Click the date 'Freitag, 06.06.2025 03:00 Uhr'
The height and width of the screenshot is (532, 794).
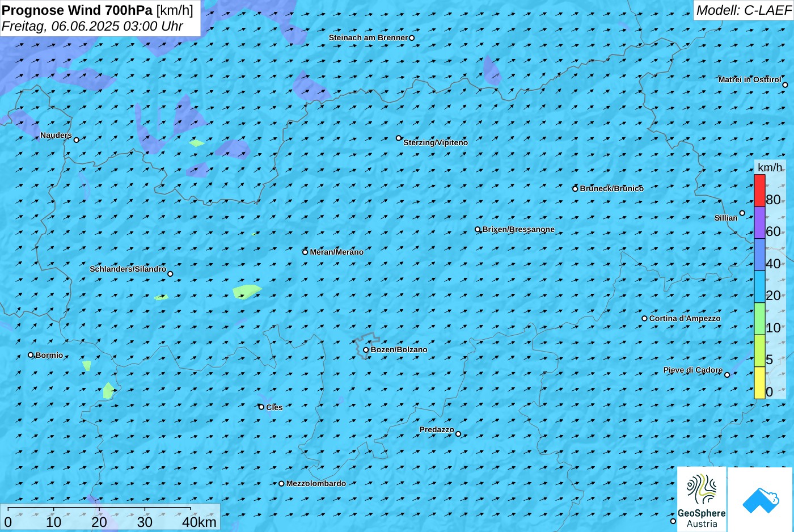pos(92,26)
